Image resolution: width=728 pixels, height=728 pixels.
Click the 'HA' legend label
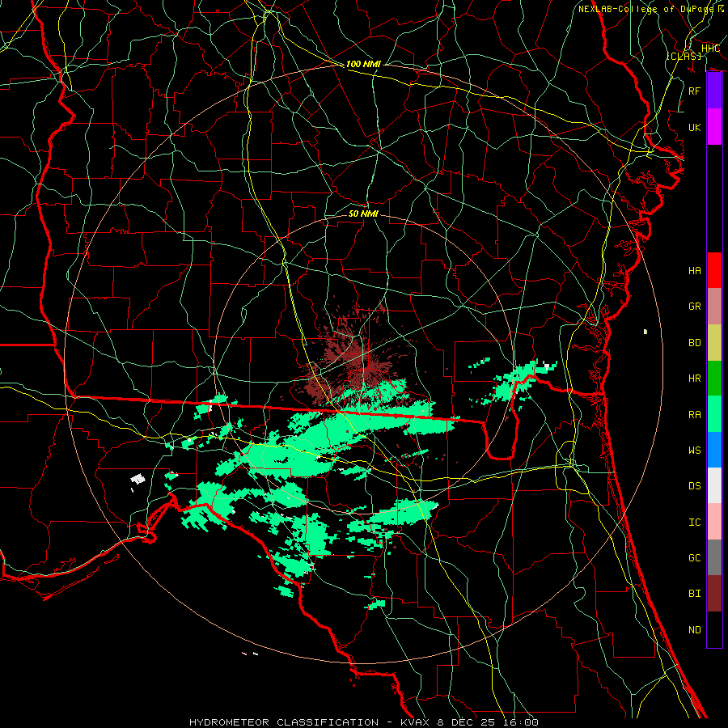[x=694, y=270]
